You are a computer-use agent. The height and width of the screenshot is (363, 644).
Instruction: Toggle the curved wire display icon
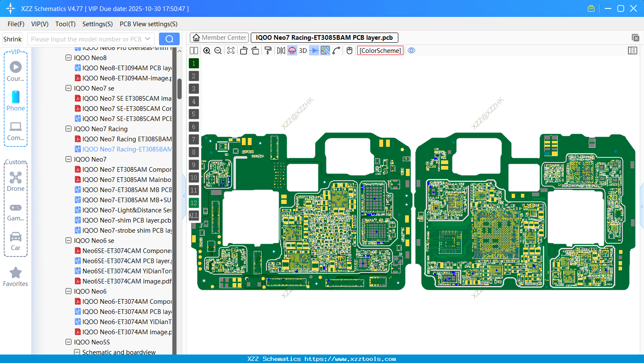[x=337, y=50]
